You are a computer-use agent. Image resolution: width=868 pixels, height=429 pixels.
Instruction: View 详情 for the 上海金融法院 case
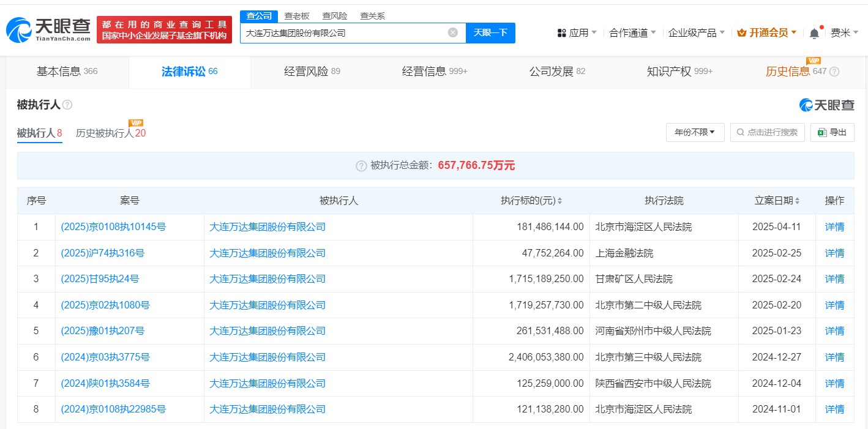click(834, 253)
